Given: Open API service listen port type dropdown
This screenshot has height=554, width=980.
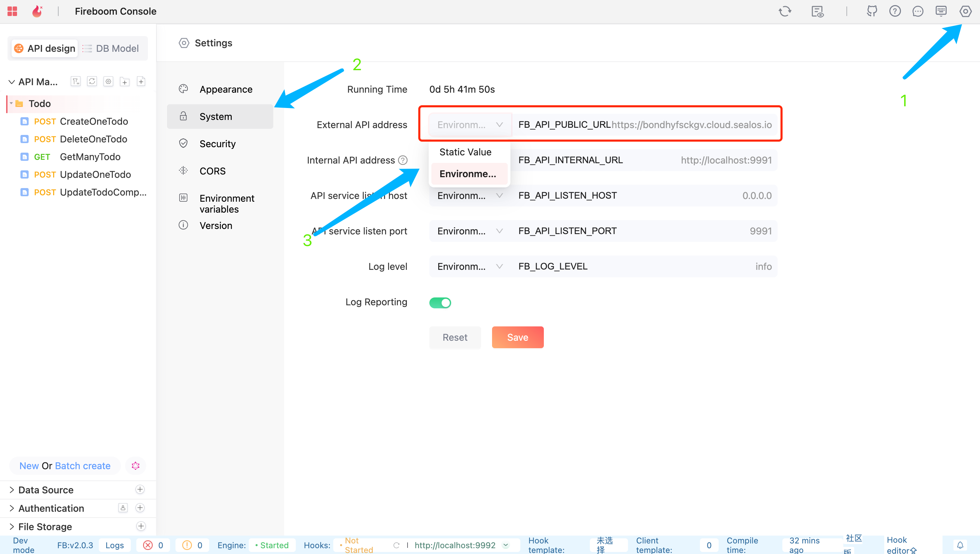Looking at the screenshot, I should pyautogui.click(x=470, y=231).
